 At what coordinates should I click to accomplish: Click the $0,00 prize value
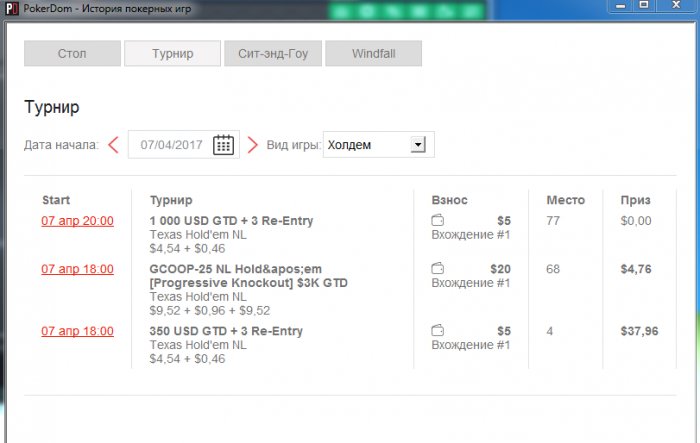pyautogui.click(x=636, y=221)
